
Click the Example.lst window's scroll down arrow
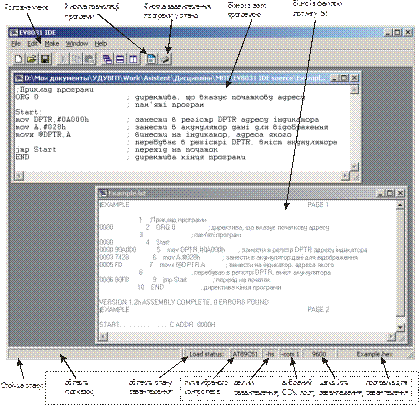(401, 328)
